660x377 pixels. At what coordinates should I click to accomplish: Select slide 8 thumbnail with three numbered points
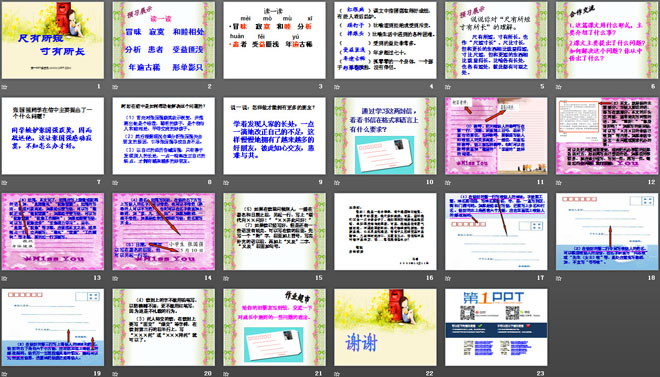point(164,136)
